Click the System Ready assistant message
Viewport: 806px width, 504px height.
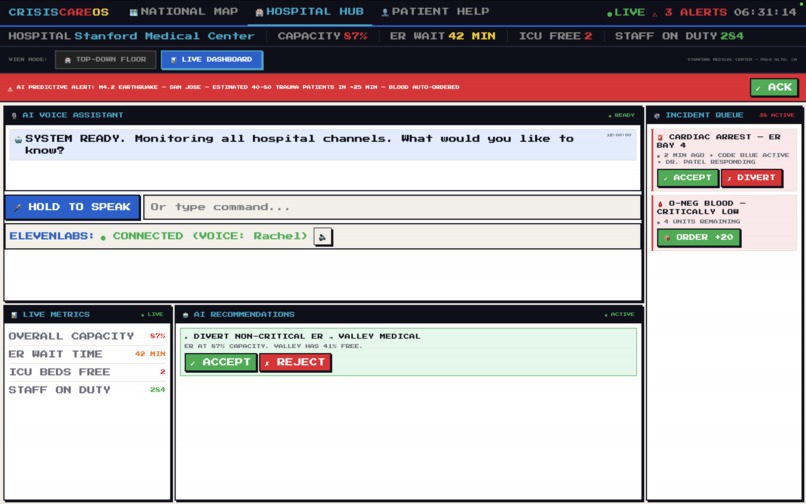click(323, 145)
